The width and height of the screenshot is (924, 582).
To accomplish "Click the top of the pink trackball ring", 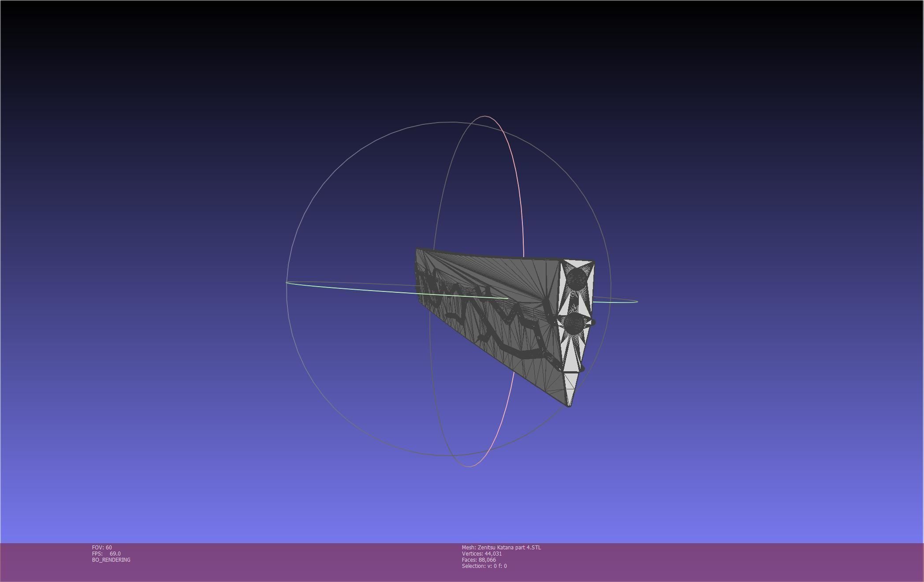I will pos(485,116).
